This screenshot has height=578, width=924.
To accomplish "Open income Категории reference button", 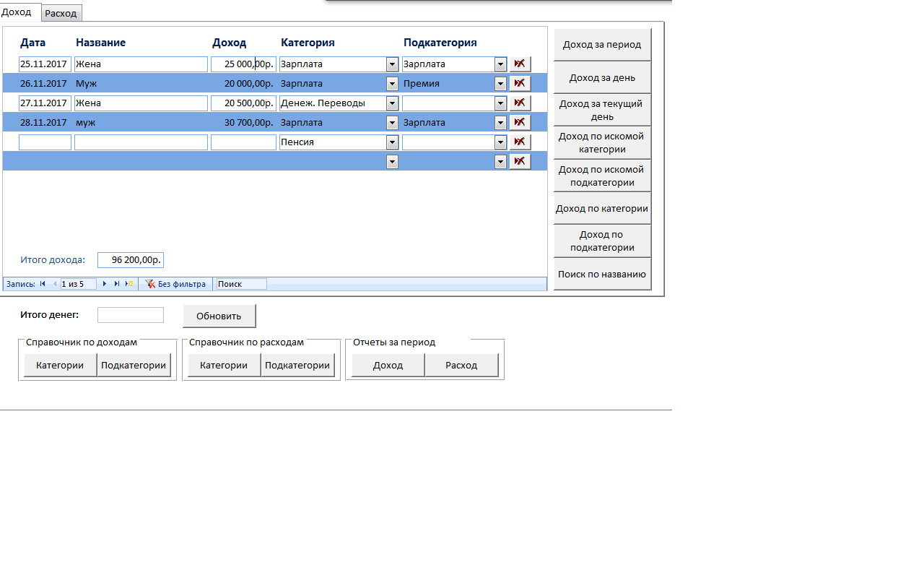I will click(61, 365).
